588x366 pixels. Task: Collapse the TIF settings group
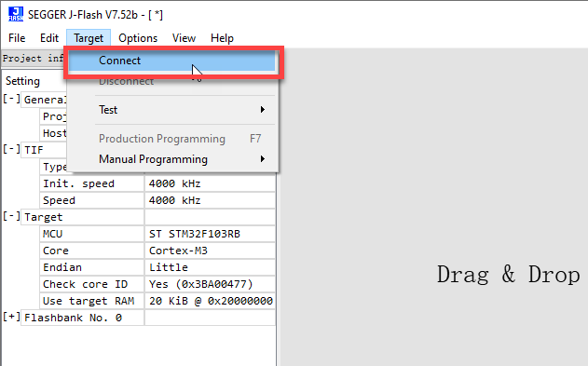click(11, 149)
